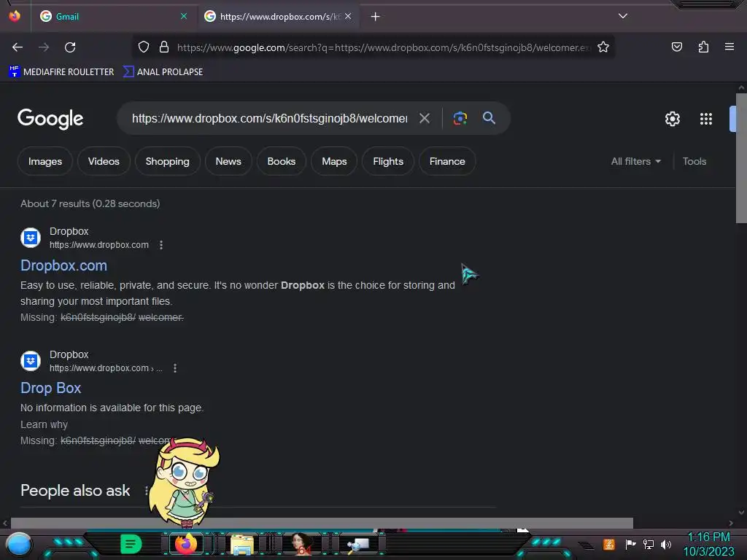Open the Action Center flag tray icon
Screen dimensions: 747x560
631,544
